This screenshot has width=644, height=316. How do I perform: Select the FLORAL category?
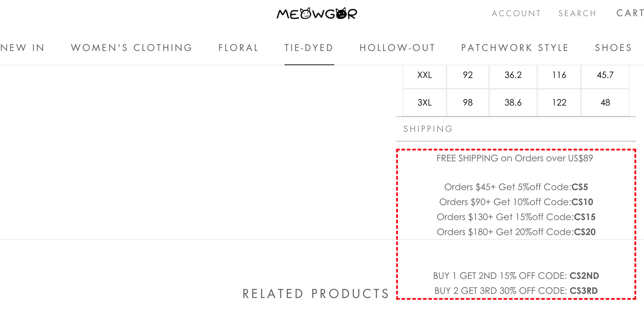click(x=238, y=48)
